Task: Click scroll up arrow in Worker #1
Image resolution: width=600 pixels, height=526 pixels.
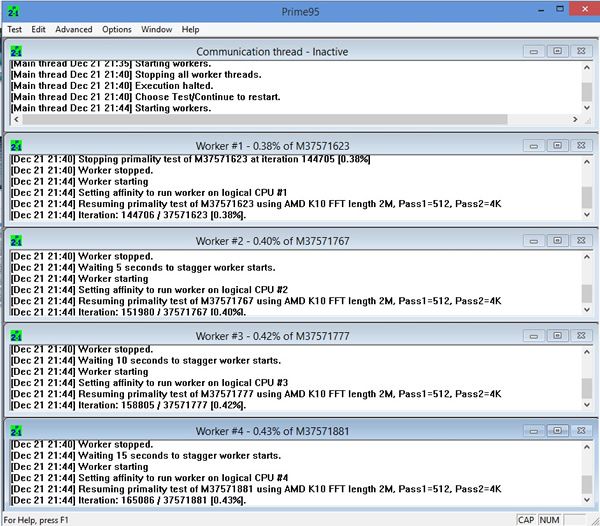Action: [587, 162]
